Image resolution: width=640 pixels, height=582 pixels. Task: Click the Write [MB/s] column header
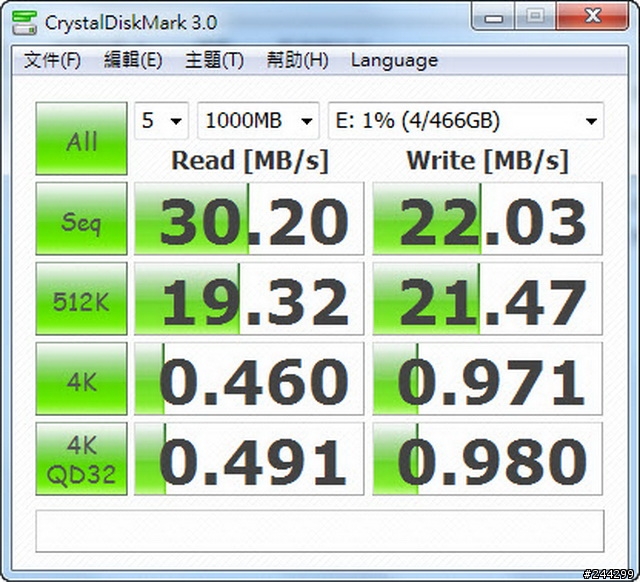[x=488, y=161]
